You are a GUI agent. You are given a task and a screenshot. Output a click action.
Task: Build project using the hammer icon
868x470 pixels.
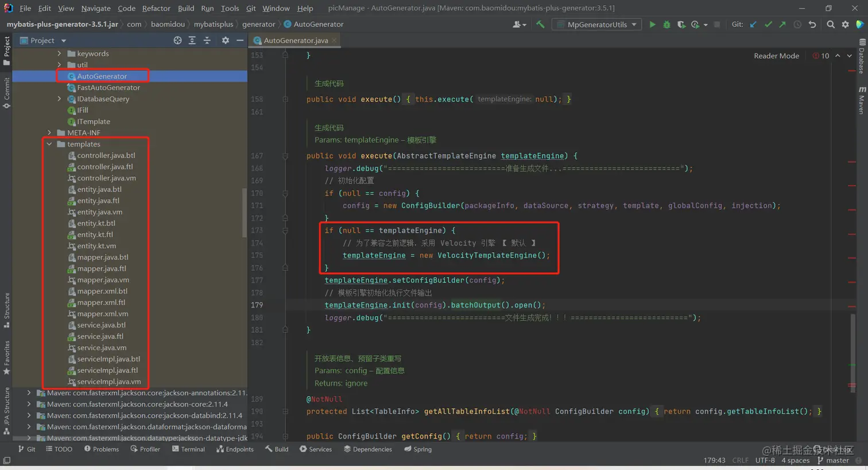[540, 25]
